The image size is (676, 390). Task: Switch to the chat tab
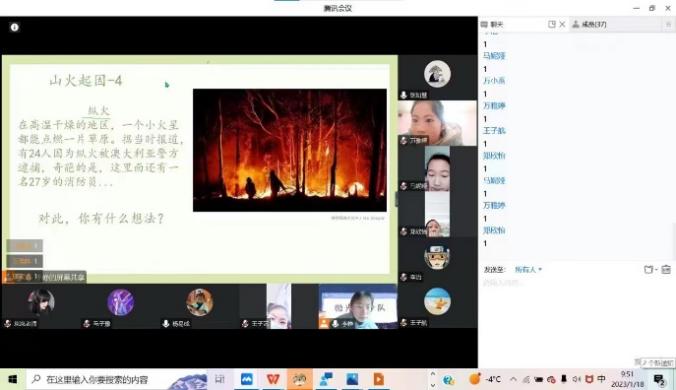coord(492,25)
